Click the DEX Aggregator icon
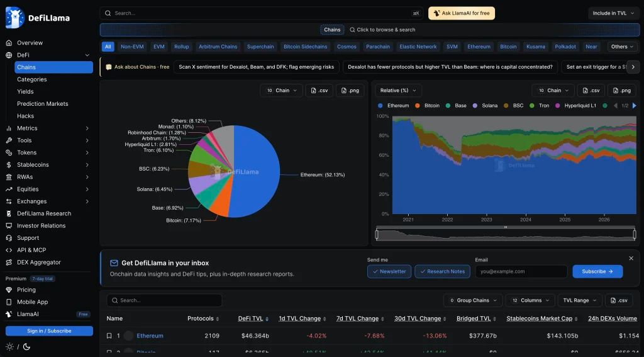Screen dimensions: 644x357 9,263
